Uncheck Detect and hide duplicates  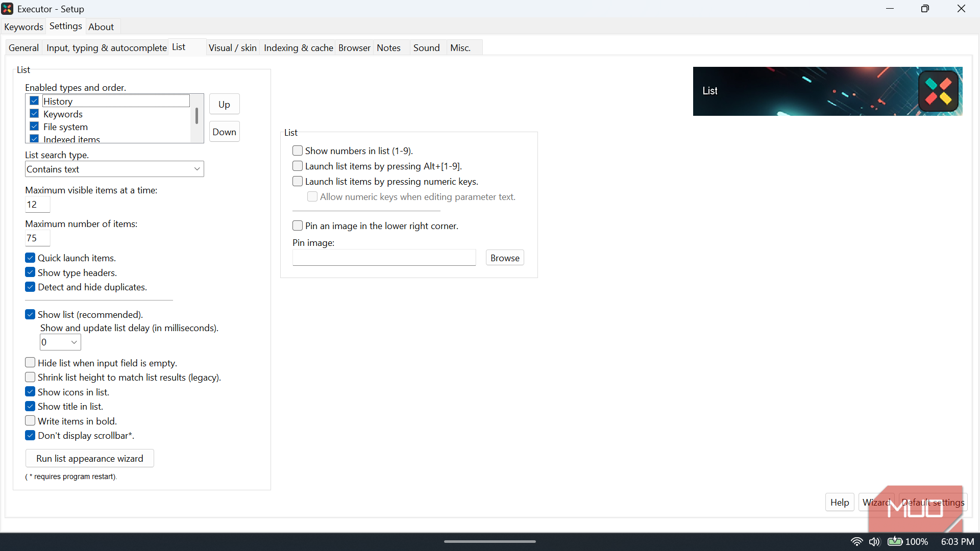tap(30, 287)
